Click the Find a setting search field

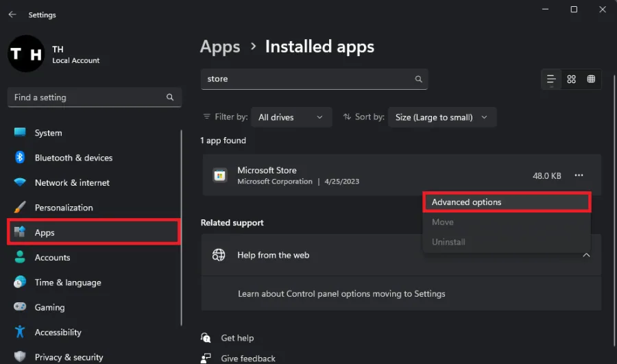[95, 97]
